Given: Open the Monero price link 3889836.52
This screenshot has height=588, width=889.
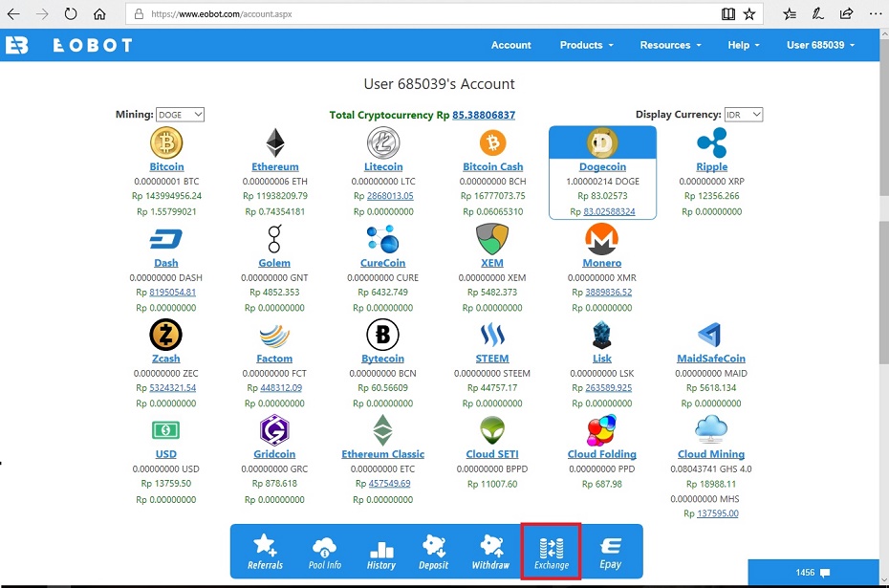Looking at the screenshot, I should [608, 293].
